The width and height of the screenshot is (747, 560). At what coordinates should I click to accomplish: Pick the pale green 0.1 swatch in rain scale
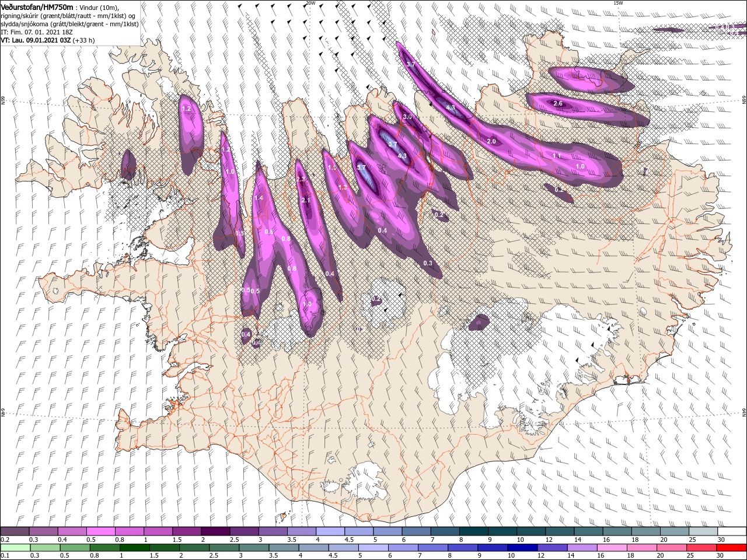coord(15,548)
